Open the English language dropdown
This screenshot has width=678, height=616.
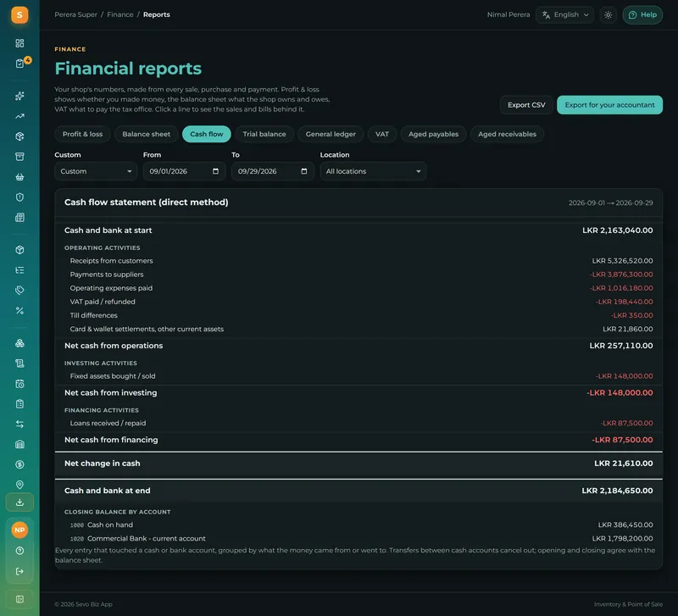564,15
